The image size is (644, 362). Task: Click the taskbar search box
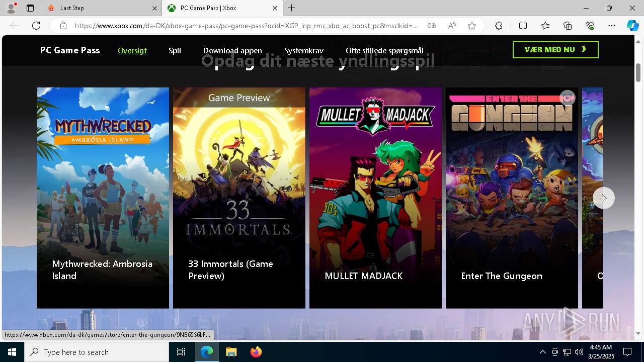(97, 352)
